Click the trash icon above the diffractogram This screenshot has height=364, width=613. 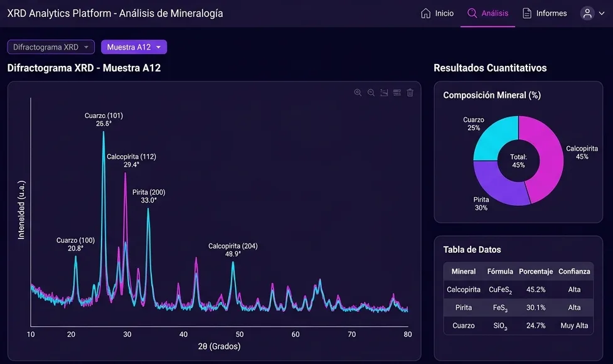tap(410, 93)
